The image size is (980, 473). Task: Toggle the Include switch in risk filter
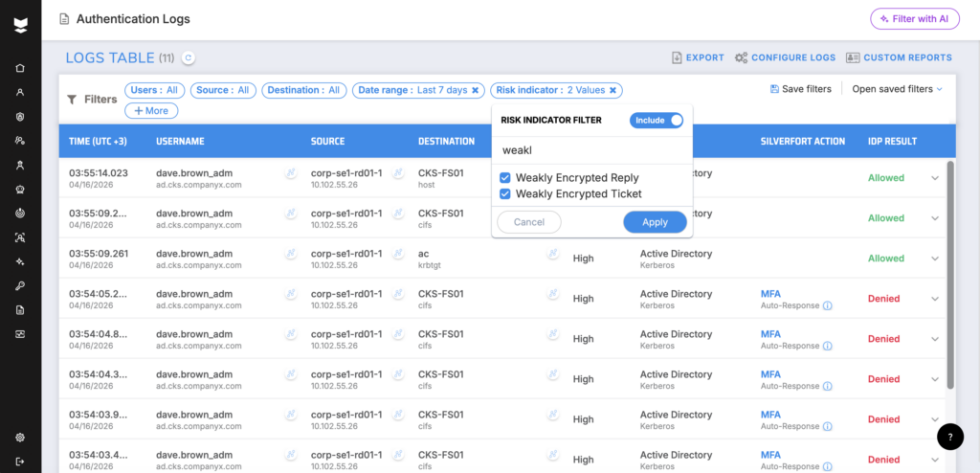(657, 120)
